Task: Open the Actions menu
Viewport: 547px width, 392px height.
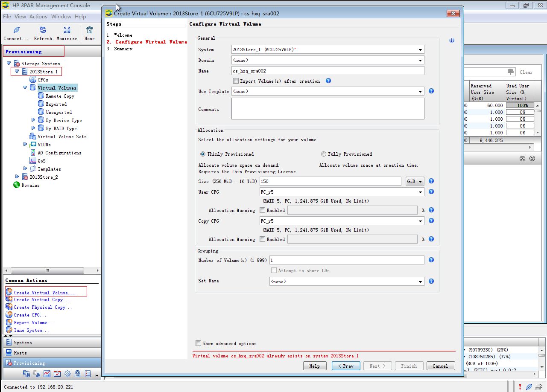Action: tap(38, 17)
